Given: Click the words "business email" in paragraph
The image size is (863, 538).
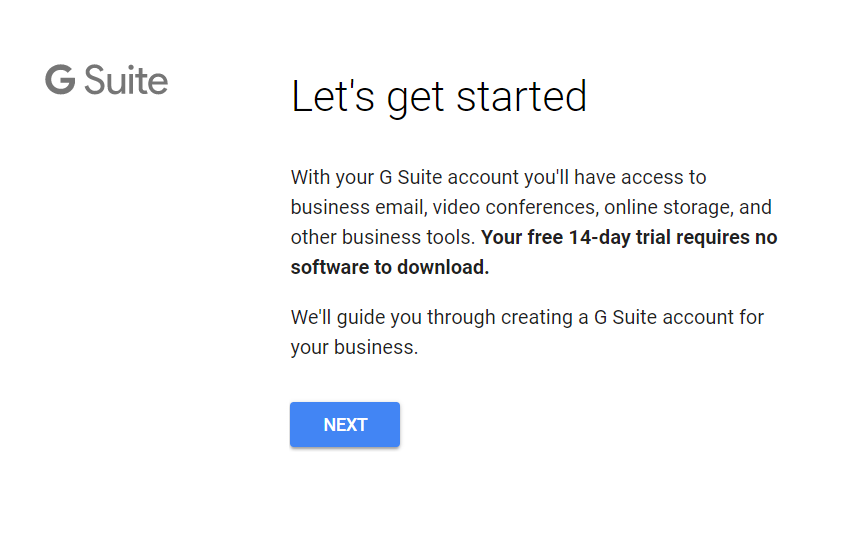Looking at the screenshot, I should 359,207.
